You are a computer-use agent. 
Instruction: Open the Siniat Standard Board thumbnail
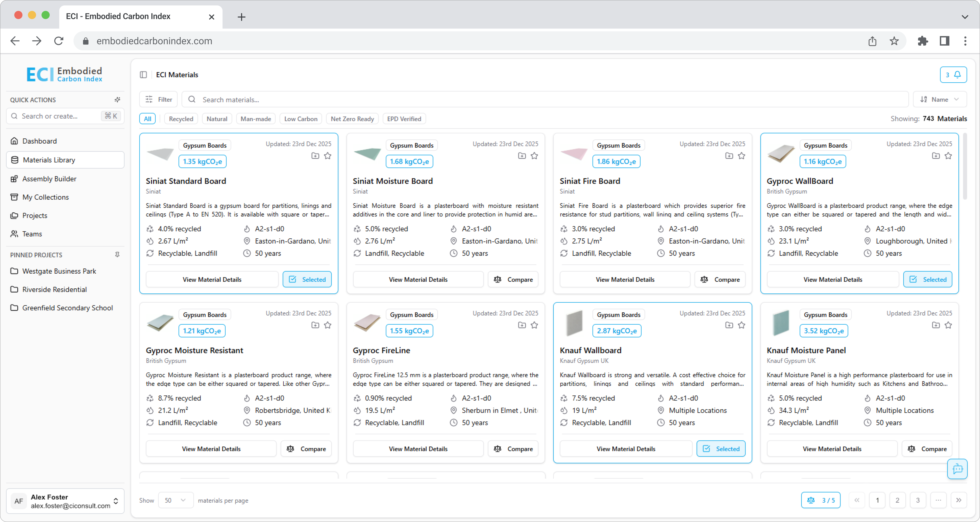pos(160,154)
